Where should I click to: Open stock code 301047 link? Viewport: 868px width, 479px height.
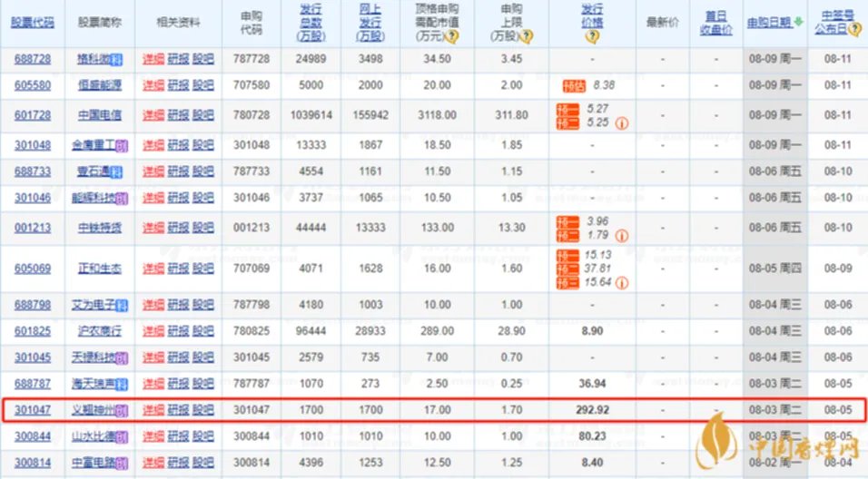pyautogui.click(x=33, y=410)
